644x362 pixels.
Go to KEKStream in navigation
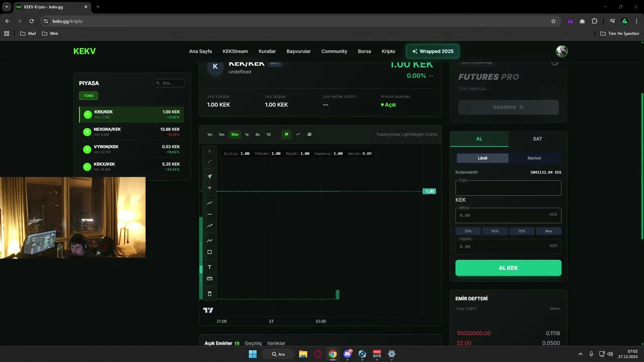pos(235,51)
